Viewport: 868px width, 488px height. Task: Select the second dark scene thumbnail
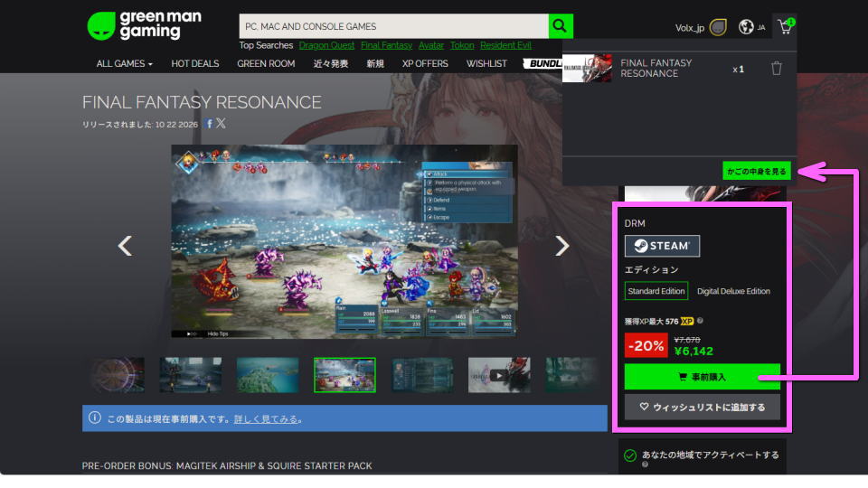[191, 375]
